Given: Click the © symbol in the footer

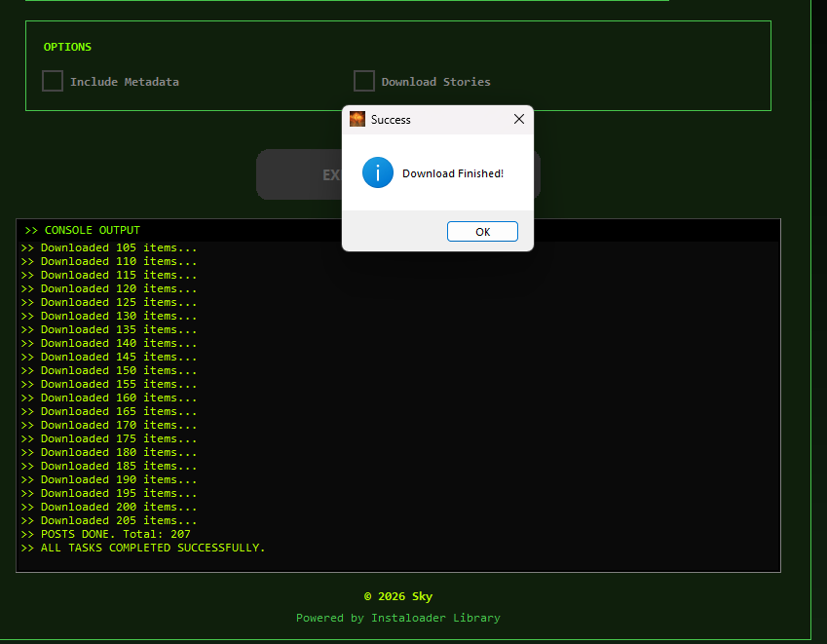Looking at the screenshot, I should (x=367, y=596).
